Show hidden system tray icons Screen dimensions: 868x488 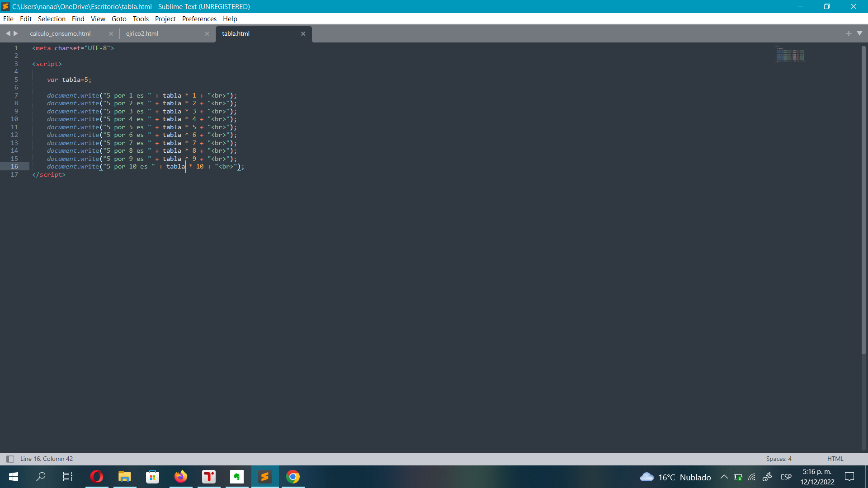tap(724, 477)
